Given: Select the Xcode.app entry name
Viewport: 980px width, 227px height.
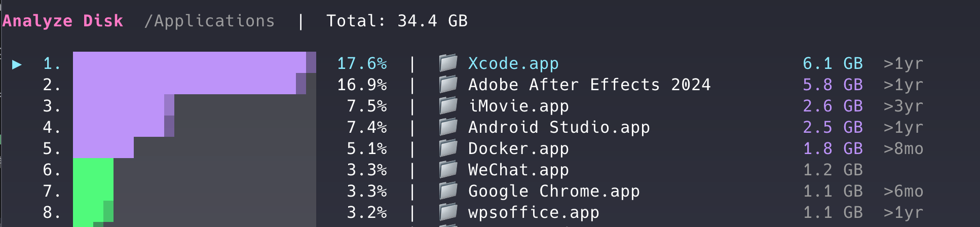Looking at the screenshot, I should [x=513, y=63].
